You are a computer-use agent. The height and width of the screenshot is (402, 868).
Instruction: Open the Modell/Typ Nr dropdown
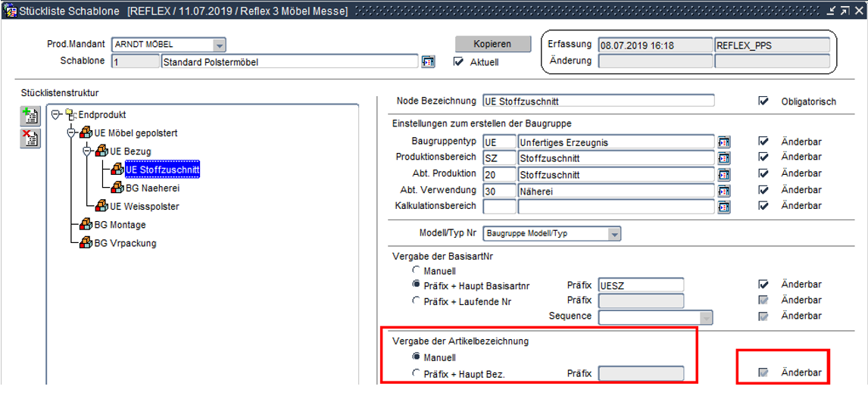coord(614,233)
